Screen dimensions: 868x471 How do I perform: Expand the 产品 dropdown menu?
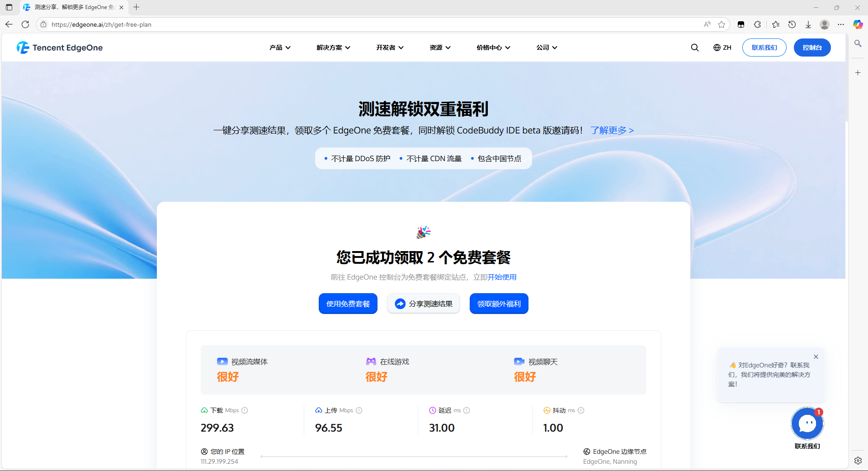280,48
